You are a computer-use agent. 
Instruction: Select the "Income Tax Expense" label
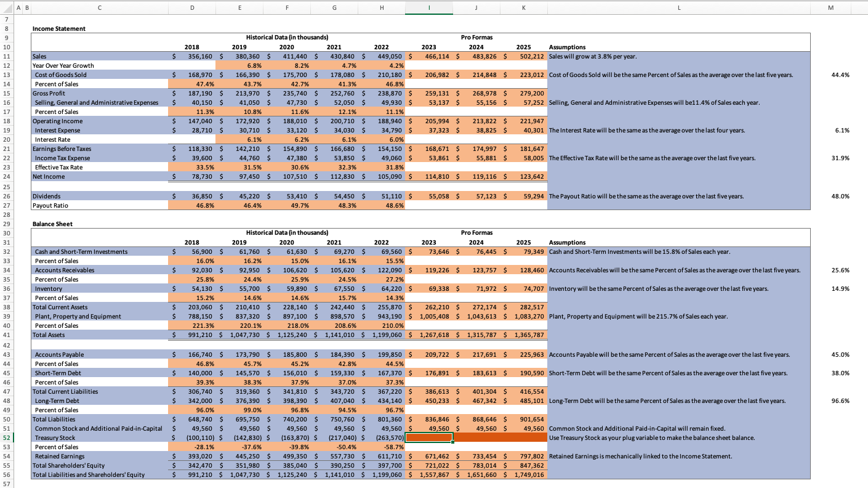[x=63, y=158]
